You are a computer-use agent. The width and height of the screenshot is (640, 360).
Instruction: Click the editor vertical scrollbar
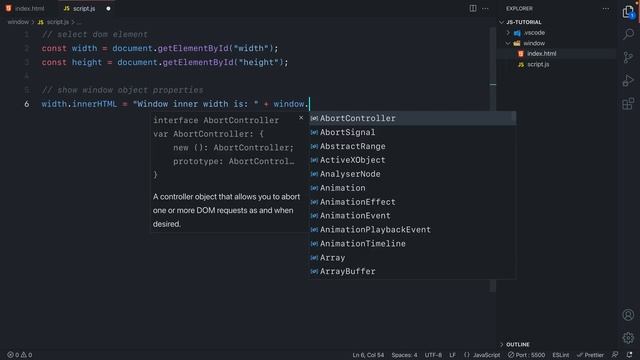(493, 159)
